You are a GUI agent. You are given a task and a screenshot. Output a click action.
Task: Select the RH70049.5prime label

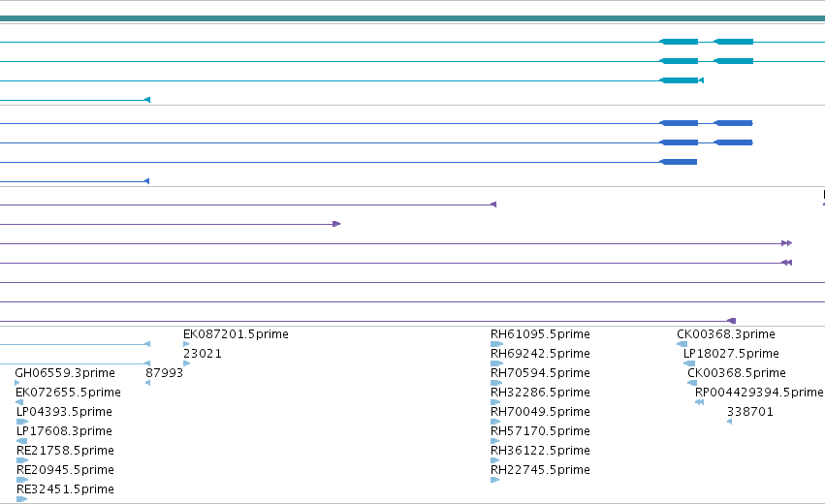[x=540, y=411]
